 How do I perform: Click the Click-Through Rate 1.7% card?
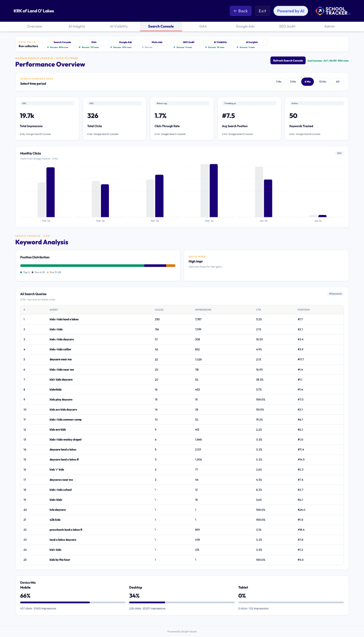tap(182, 119)
